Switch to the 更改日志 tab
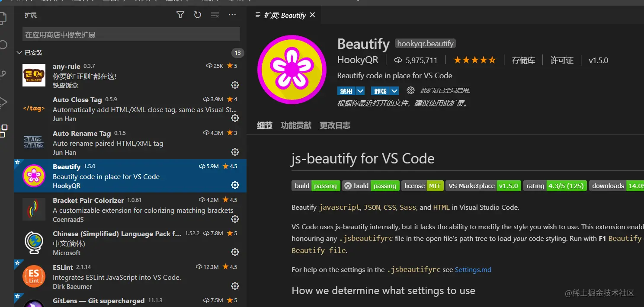644x307 pixels. coord(335,125)
